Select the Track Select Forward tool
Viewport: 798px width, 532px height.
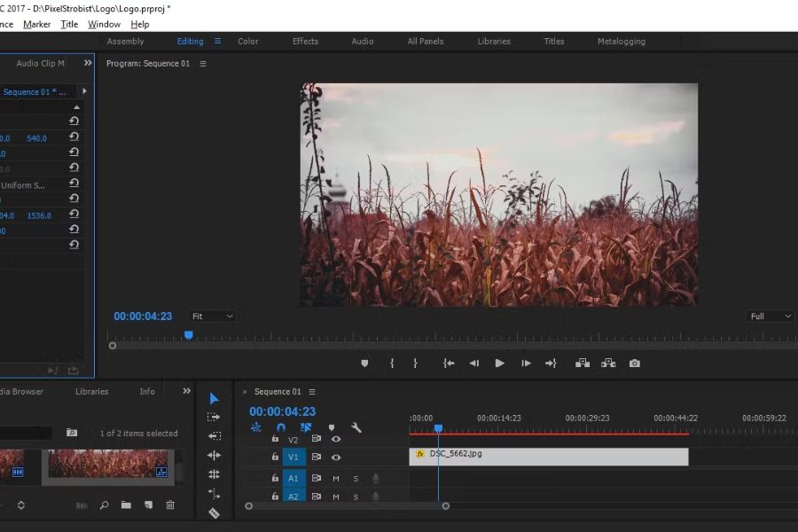[214, 417]
